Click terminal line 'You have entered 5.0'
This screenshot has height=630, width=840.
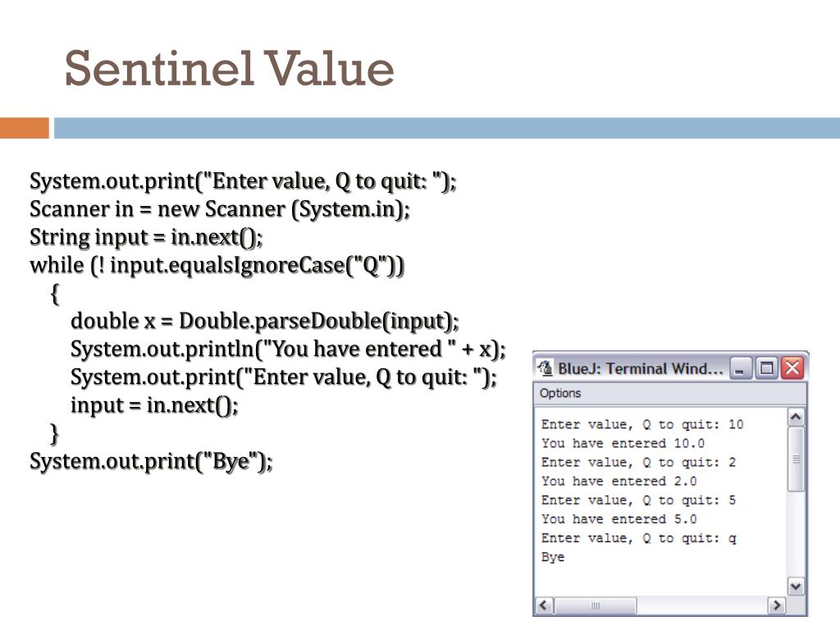point(619,519)
